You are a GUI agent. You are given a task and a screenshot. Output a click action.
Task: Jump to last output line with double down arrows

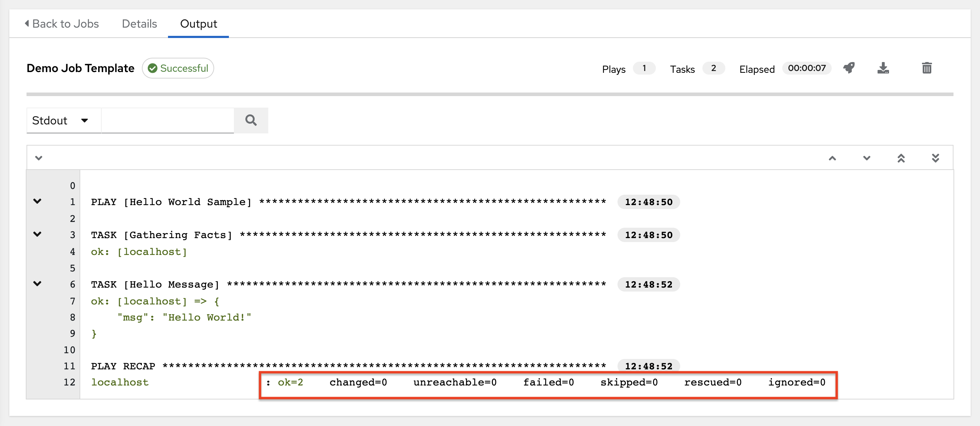936,158
